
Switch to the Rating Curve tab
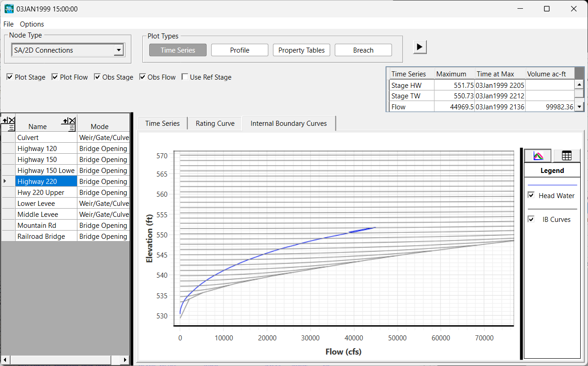(x=215, y=124)
